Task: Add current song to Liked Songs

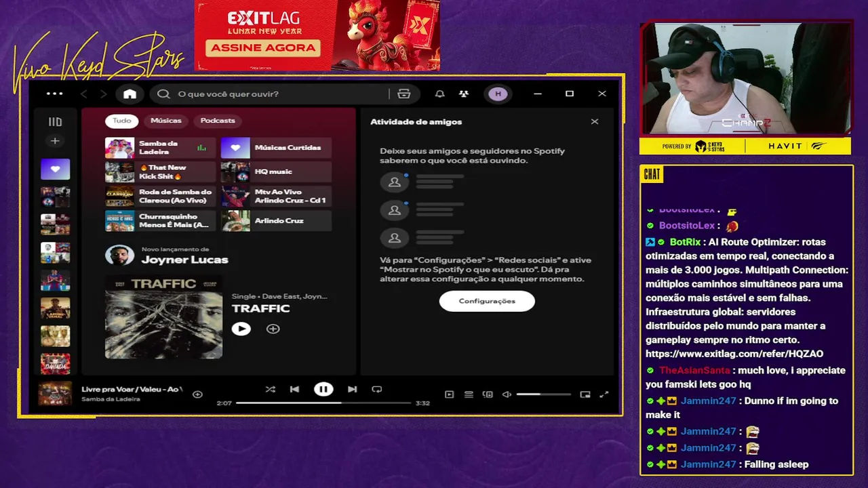Action: (197, 394)
